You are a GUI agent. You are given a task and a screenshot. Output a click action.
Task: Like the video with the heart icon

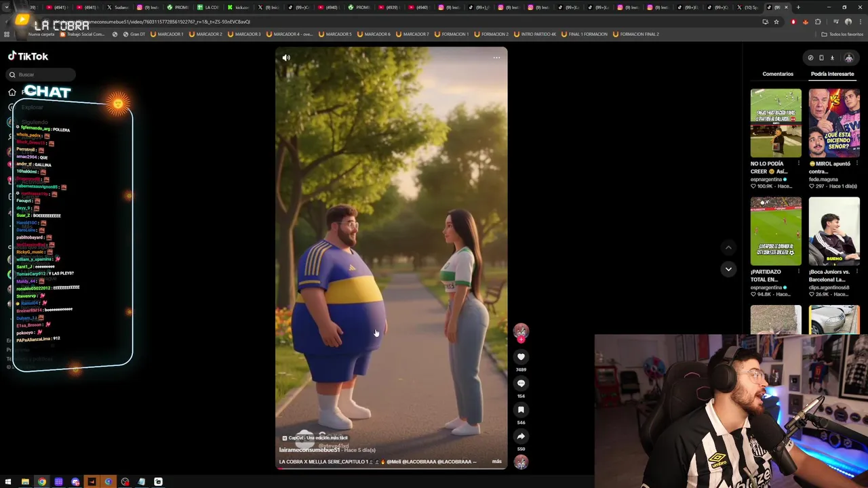point(521,357)
